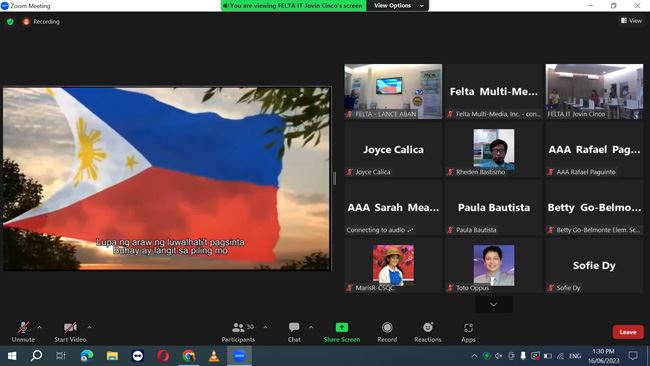Show more participants with down chevron

coord(493,304)
